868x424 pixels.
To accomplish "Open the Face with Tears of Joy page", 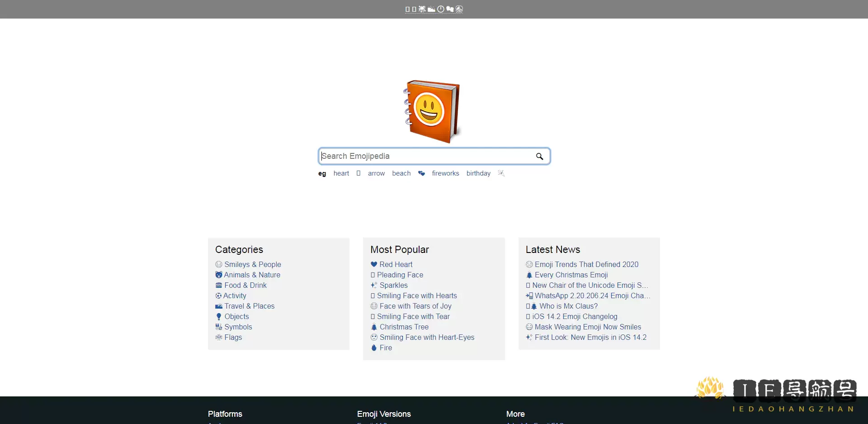I will click(415, 306).
